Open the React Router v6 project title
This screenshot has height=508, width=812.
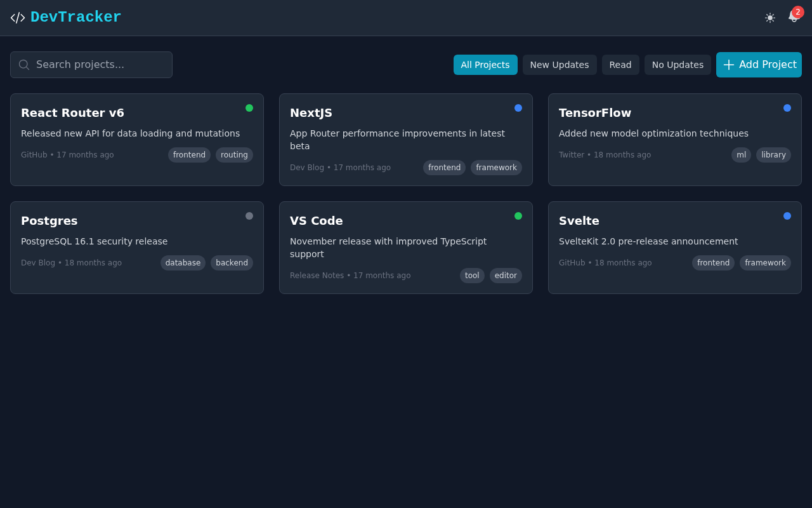tap(72, 113)
